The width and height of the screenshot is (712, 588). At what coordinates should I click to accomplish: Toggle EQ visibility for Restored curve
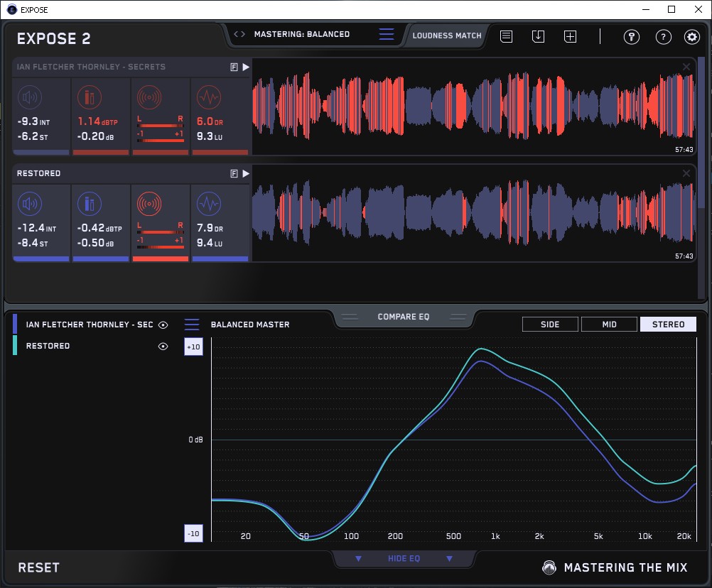(163, 346)
